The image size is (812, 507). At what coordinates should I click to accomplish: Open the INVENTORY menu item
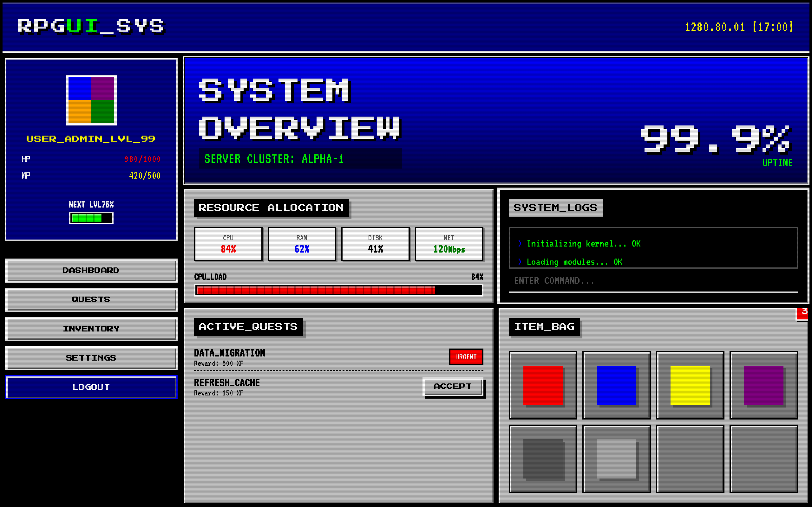[91, 329]
